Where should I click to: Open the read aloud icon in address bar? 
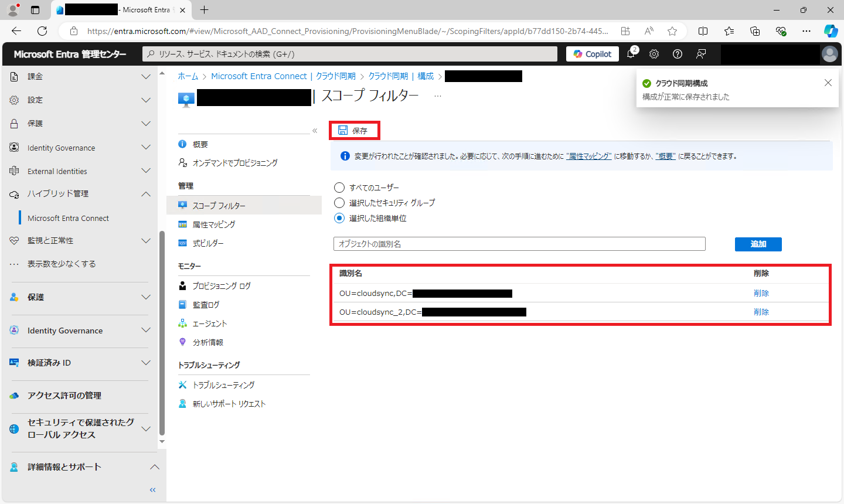pyautogui.click(x=649, y=31)
